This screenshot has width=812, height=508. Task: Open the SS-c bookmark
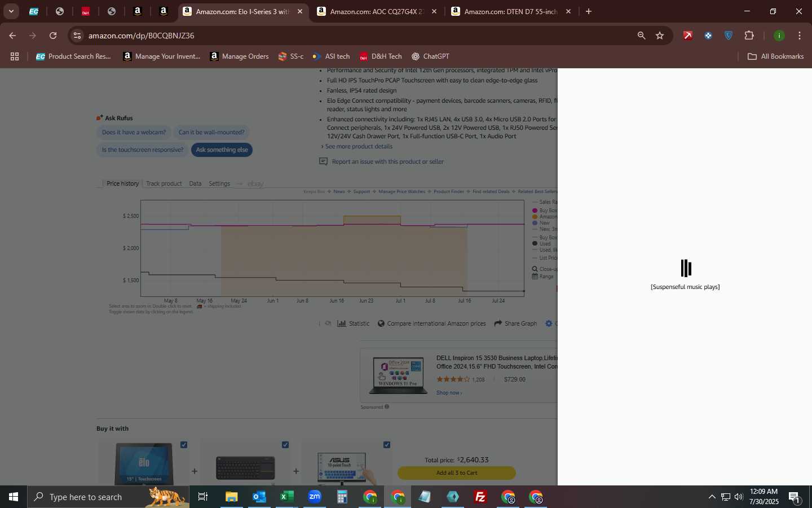coord(291,56)
